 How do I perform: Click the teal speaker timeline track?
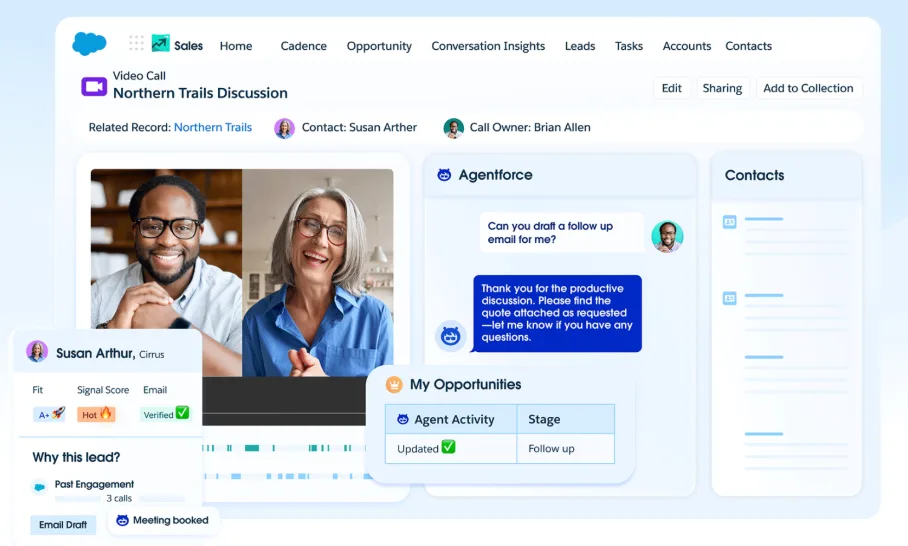(284, 448)
